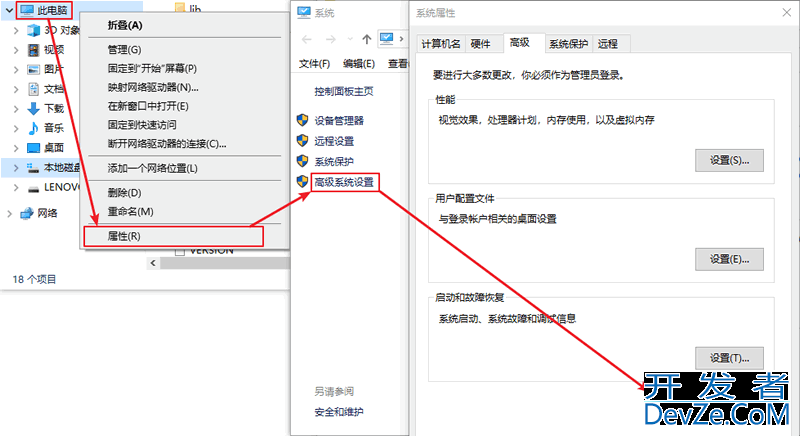Expand the 音乐 tree node

click(x=16, y=129)
